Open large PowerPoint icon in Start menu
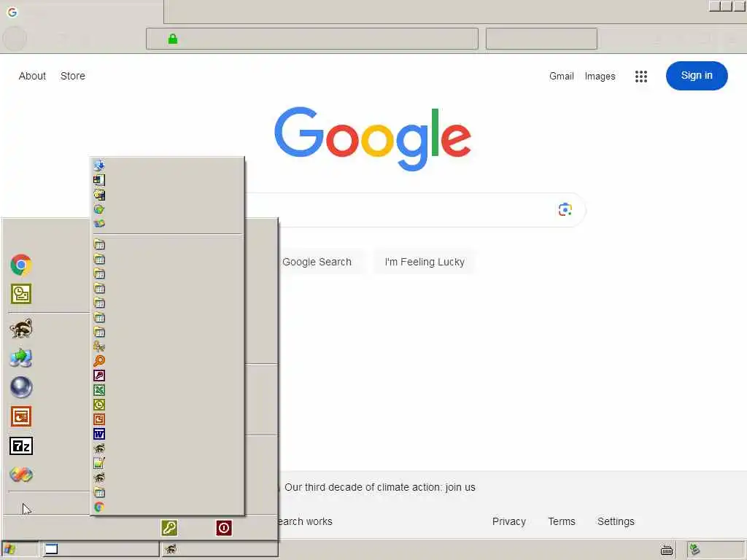The width and height of the screenshot is (747, 560). (x=21, y=416)
